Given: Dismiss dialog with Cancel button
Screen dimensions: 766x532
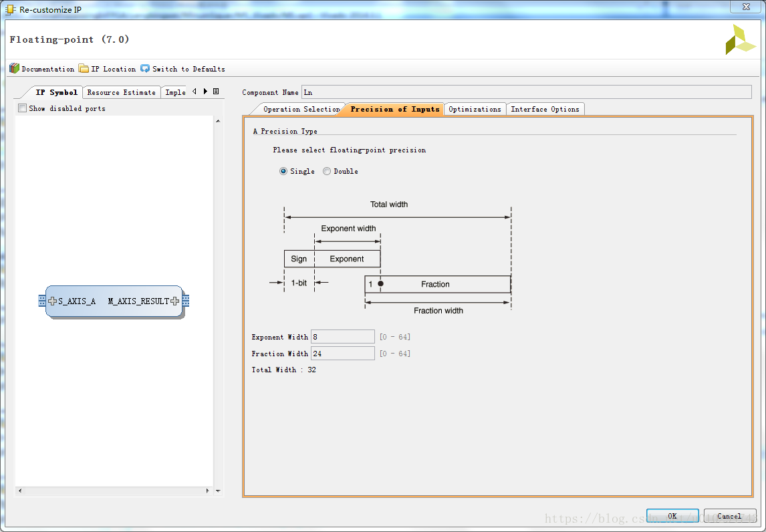Looking at the screenshot, I should 729,516.
